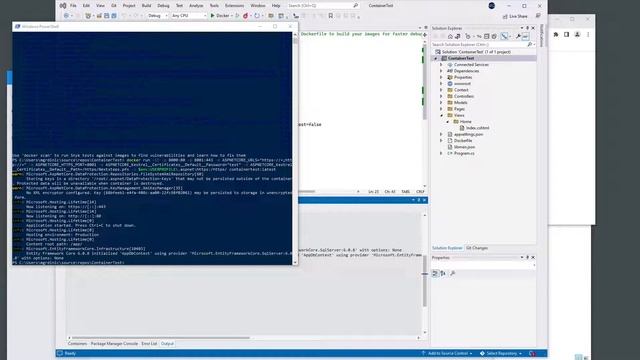Expand the Dependencies node
Screen dimensions: 640x360
click(441, 71)
